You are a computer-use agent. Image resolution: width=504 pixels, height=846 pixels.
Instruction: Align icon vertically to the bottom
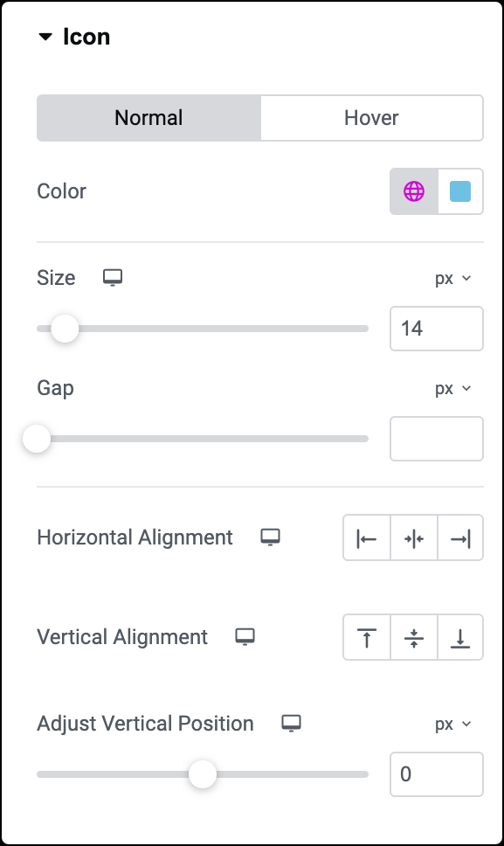[460, 637]
